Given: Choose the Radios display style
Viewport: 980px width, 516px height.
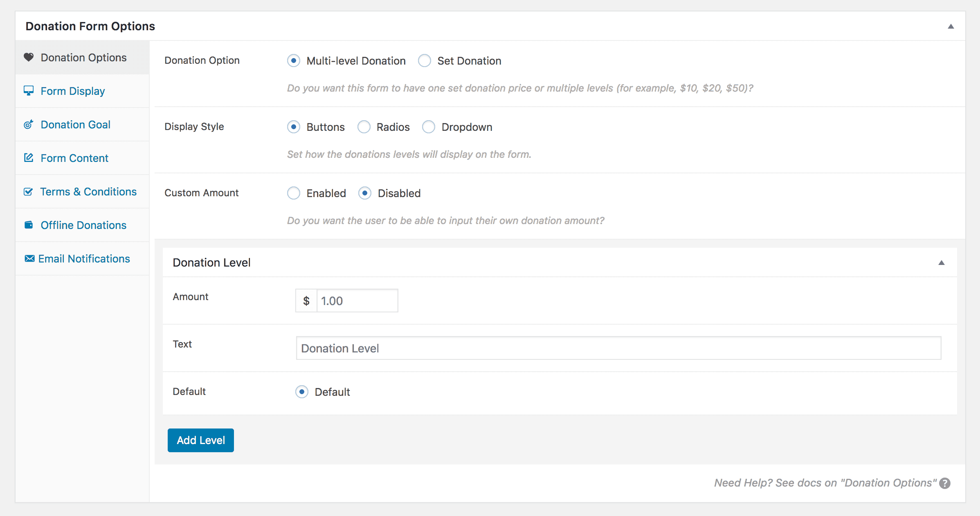Looking at the screenshot, I should coord(364,127).
